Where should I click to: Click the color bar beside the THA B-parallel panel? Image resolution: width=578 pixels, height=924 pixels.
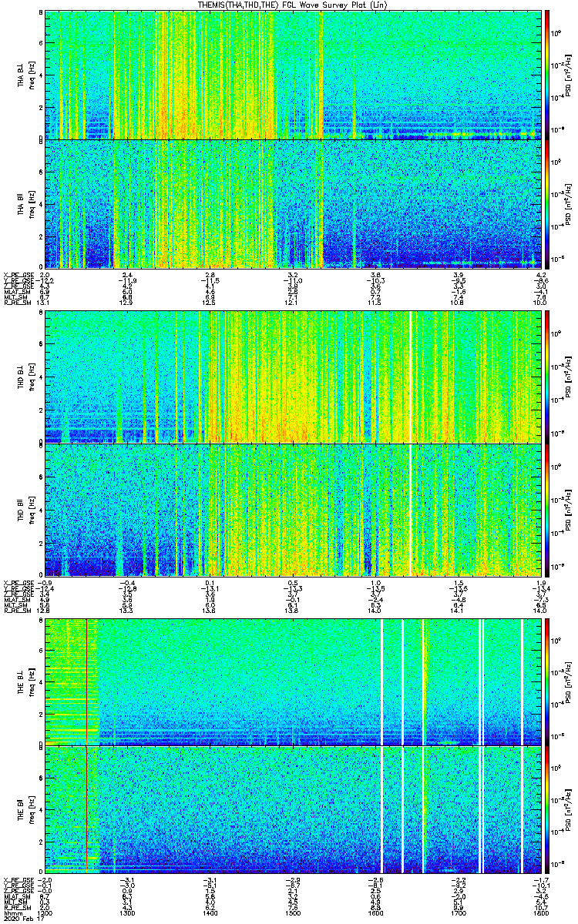(547, 204)
